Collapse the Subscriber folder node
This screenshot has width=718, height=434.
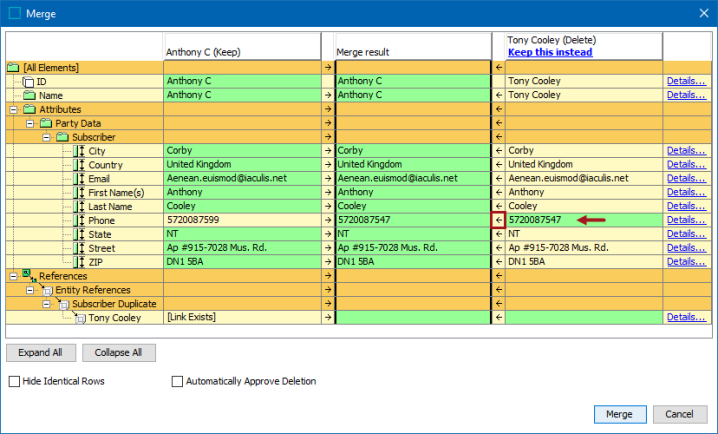tap(47, 137)
